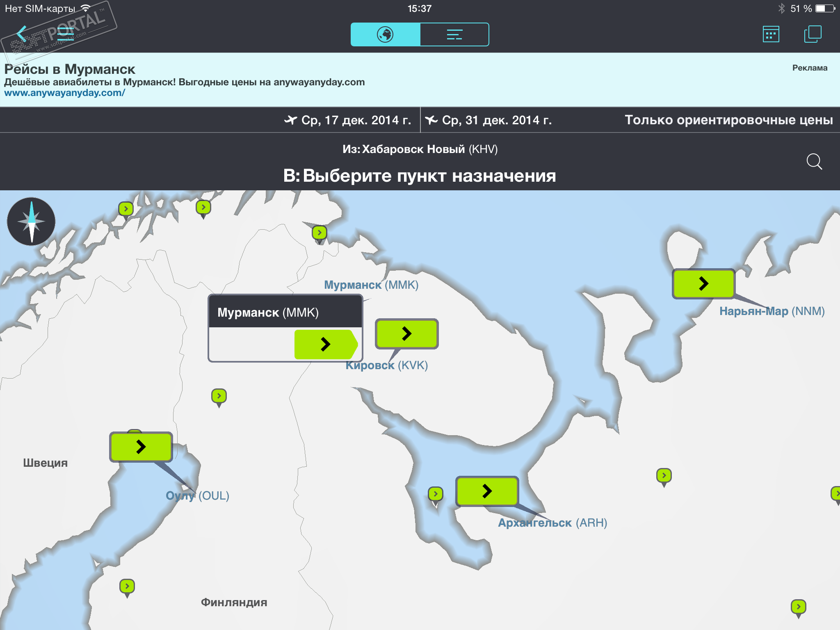Select the Оулу (OUL) map marker
Screen dimensions: 840x630
tap(141, 447)
